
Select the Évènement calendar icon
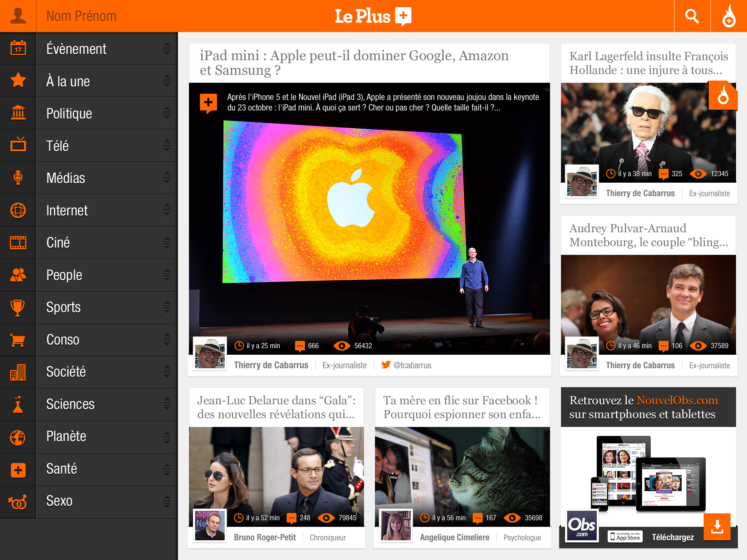click(x=18, y=48)
